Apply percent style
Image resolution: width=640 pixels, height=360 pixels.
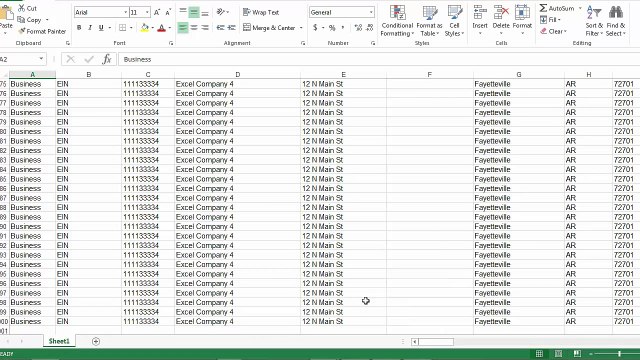332,28
